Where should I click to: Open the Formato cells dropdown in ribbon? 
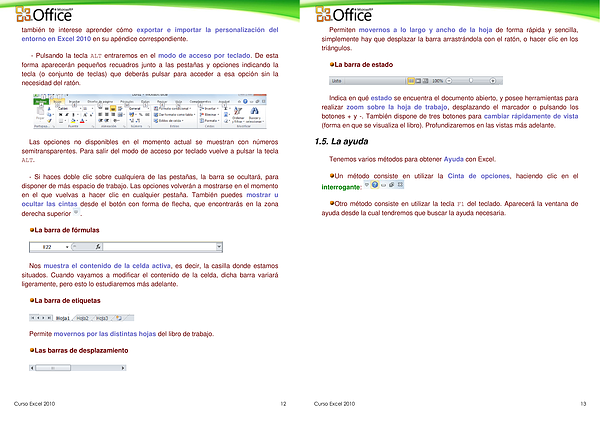[x=210, y=121]
